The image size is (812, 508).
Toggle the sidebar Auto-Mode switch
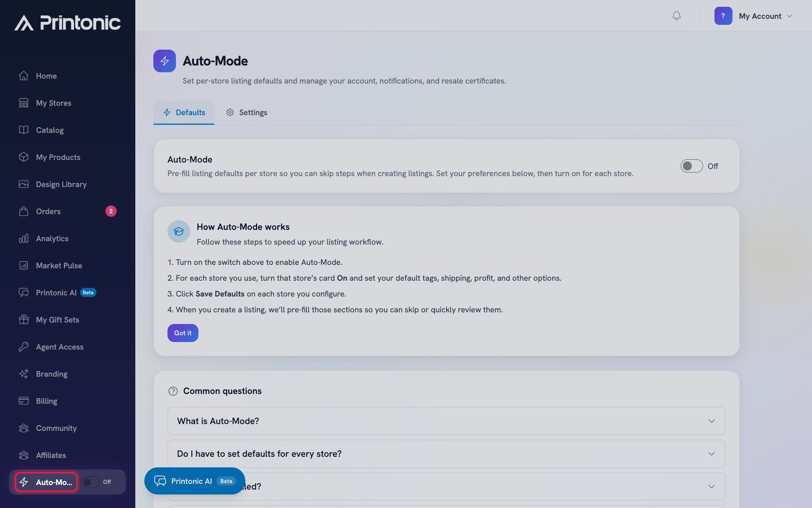[x=91, y=482]
